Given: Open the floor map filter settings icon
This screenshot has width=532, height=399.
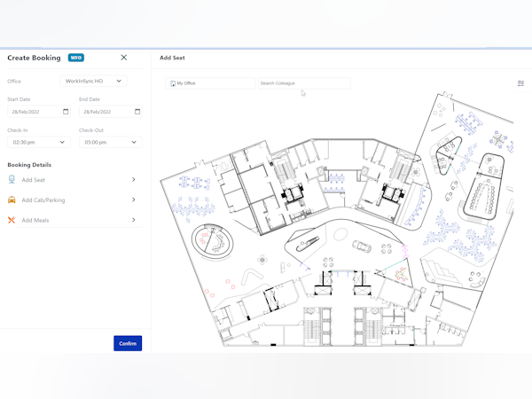Looking at the screenshot, I should coord(520,83).
